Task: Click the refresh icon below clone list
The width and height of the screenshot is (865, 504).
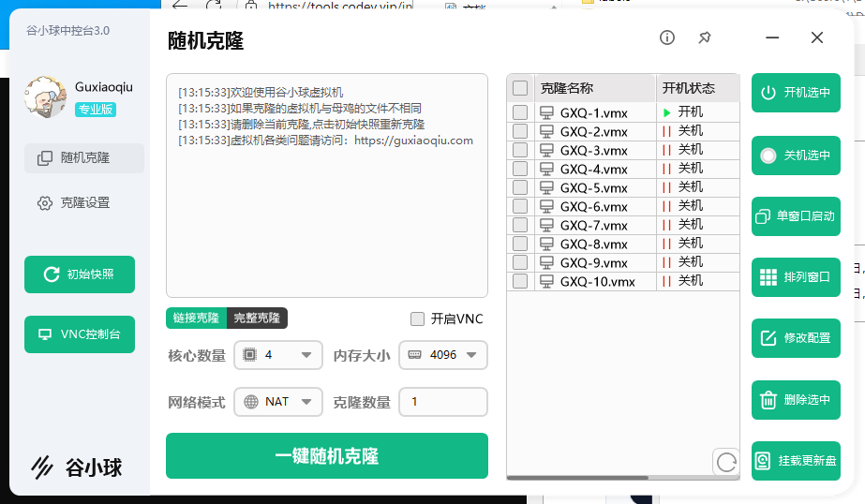Action: point(725,462)
